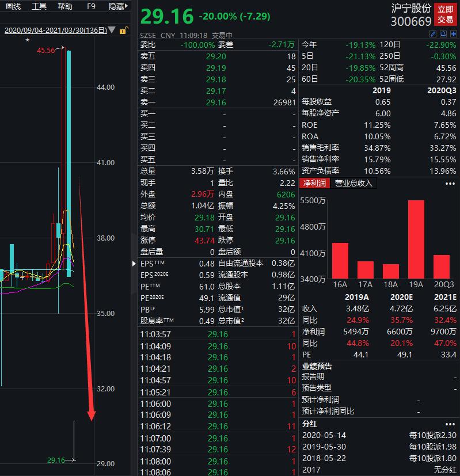Click the red 立即交易 button
Image resolution: width=460 pixels, height=476 pixels.
[446, 14]
